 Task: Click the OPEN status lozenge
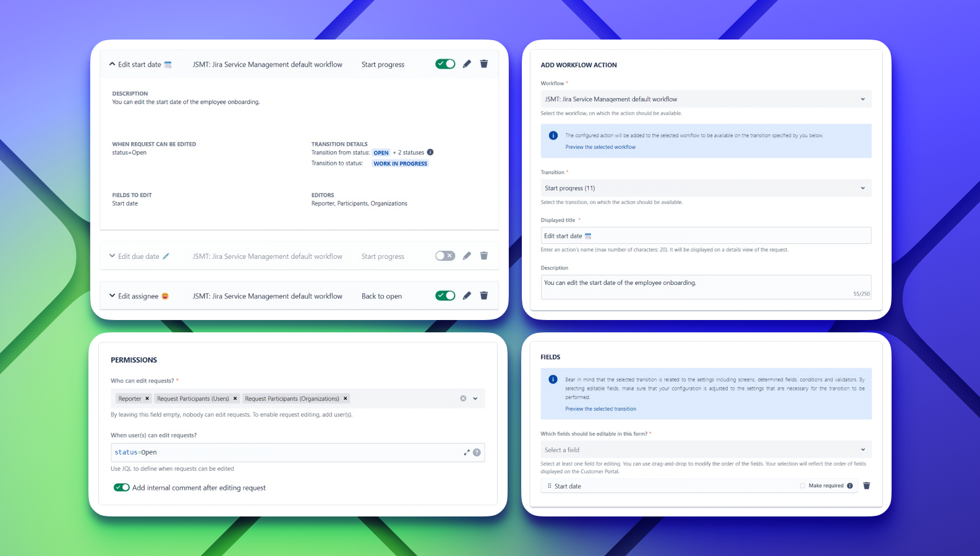[381, 153]
